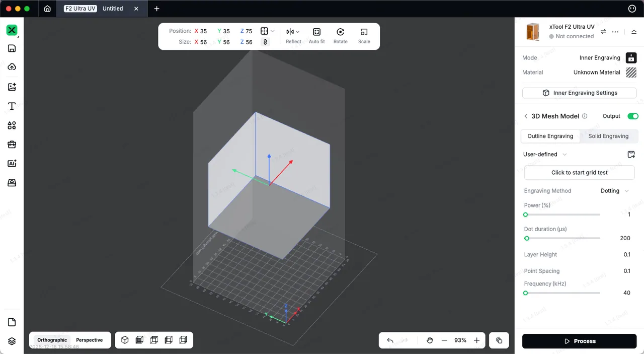Viewport: 644px width, 354px height.
Task: Open Inner Engraving Settings
Action: (579, 93)
